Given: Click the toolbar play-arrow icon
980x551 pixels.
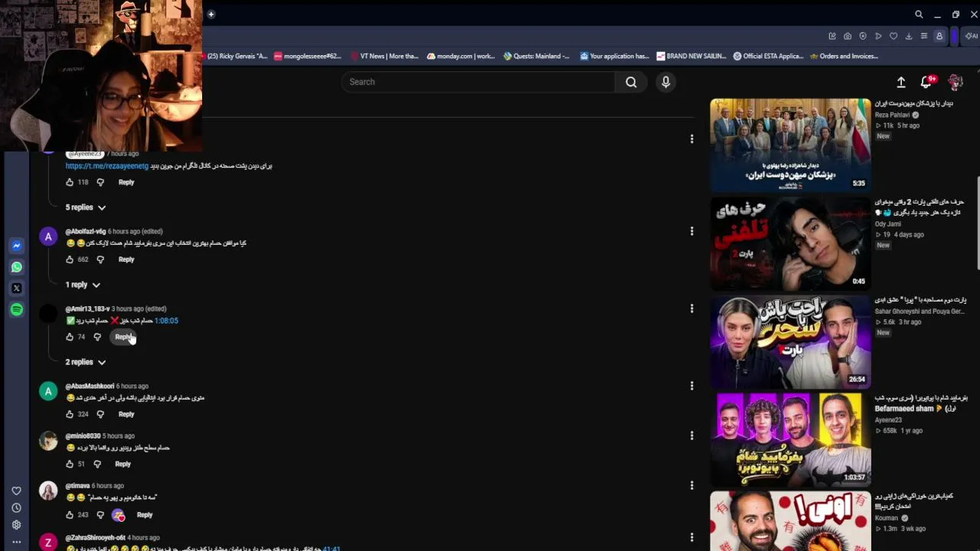Looking at the screenshot, I should [x=878, y=36].
